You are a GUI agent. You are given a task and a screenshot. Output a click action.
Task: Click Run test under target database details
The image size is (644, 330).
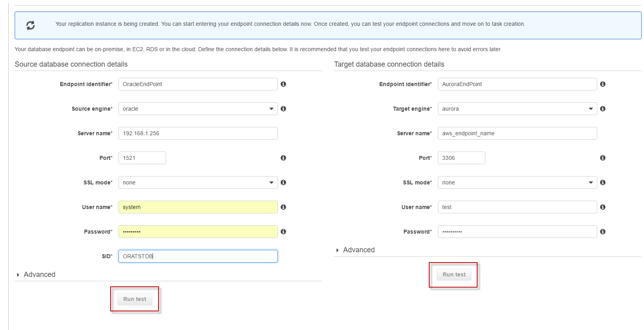[454, 274]
